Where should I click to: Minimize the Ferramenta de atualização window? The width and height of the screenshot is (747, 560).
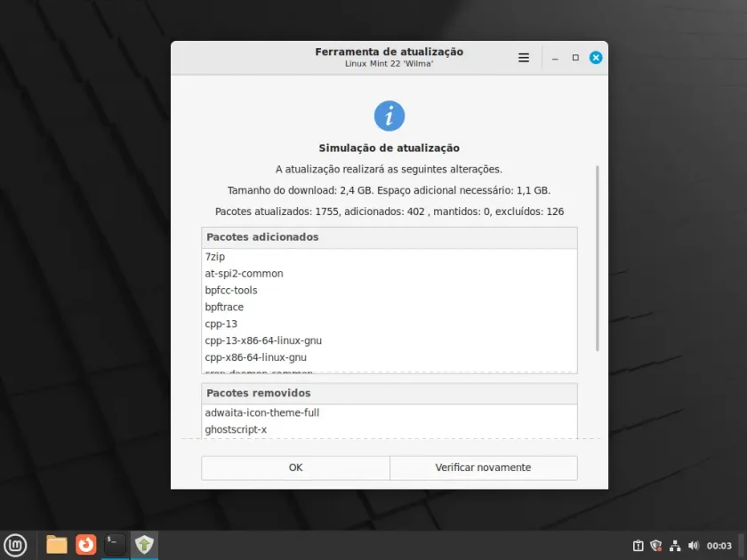click(555, 58)
